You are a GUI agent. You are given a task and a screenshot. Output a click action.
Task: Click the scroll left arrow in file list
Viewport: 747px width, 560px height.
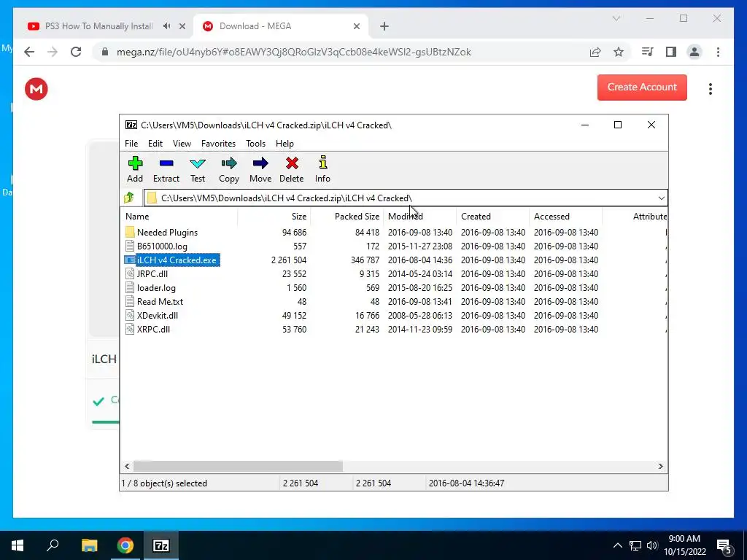[x=127, y=466]
